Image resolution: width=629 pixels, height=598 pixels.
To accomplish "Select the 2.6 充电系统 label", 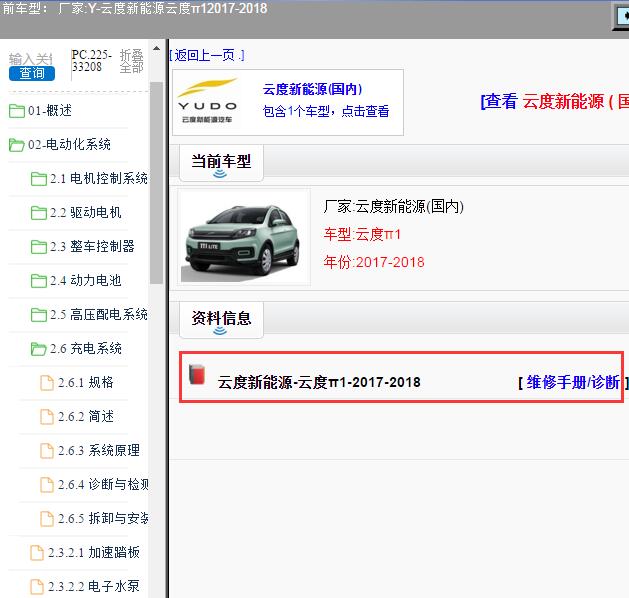I will (x=86, y=349).
